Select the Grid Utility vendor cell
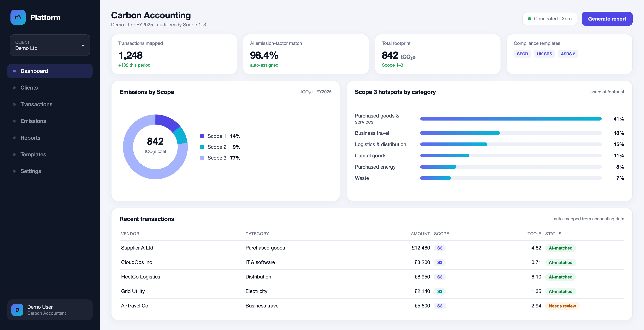 [133, 291]
